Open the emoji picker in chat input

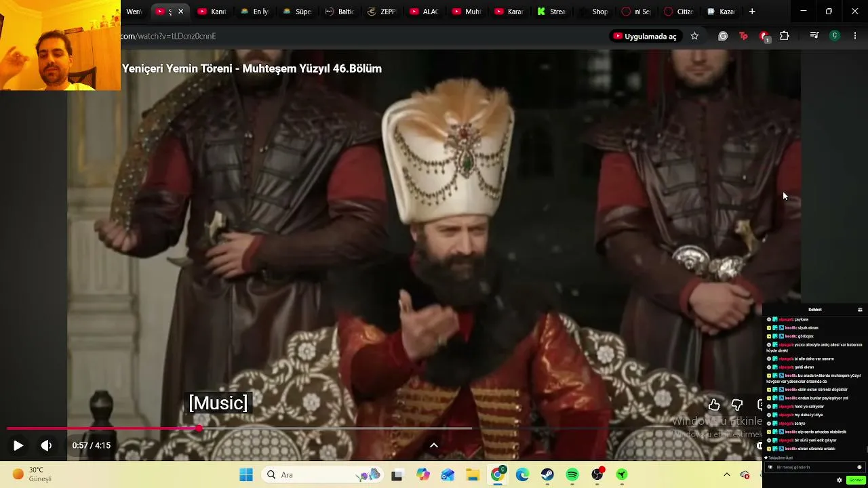click(x=859, y=467)
